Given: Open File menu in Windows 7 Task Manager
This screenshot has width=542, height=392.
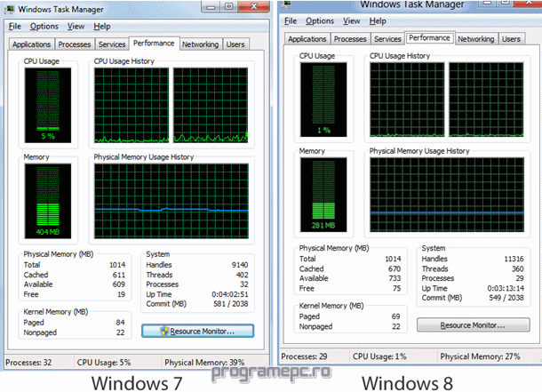Looking at the screenshot, I should 15,27.
